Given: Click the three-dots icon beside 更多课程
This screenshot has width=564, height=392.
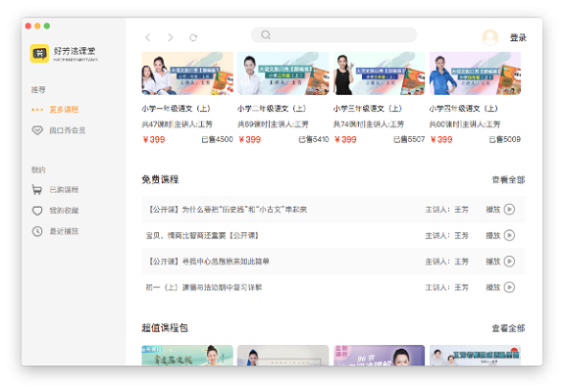Looking at the screenshot, I should [37, 110].
